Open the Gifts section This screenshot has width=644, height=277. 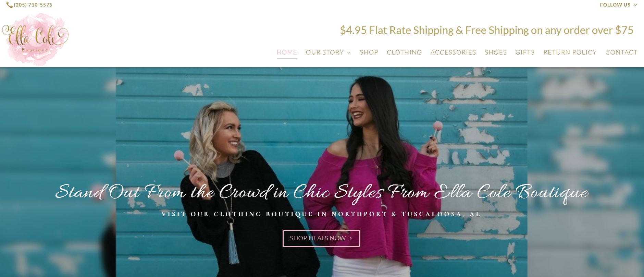525,52
